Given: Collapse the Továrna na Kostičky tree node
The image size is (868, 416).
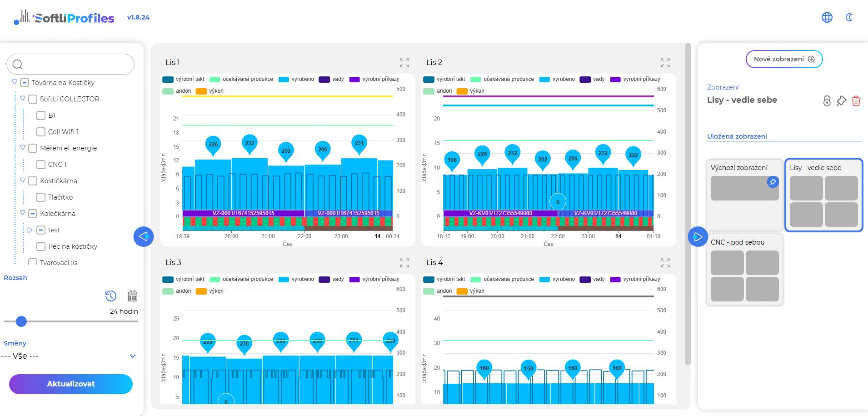Looking at the screenshot, I should [15, 82].
